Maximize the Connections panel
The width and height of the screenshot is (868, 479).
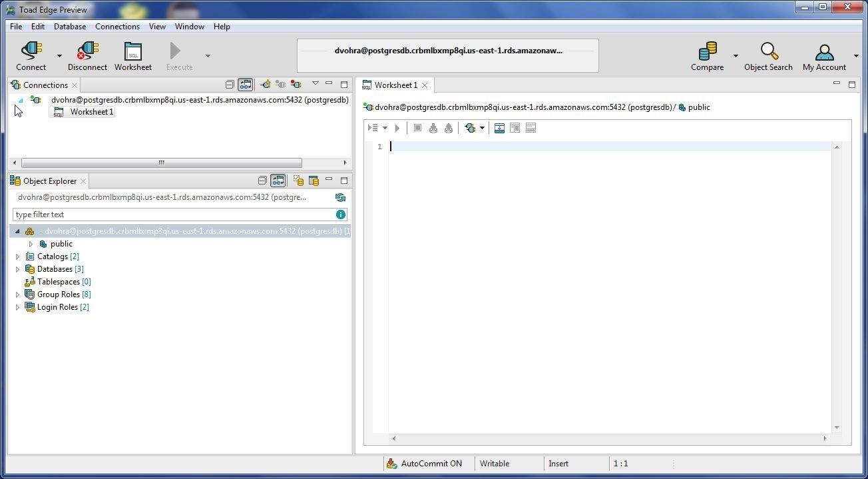pyautogui.click(x=344, y=85)
